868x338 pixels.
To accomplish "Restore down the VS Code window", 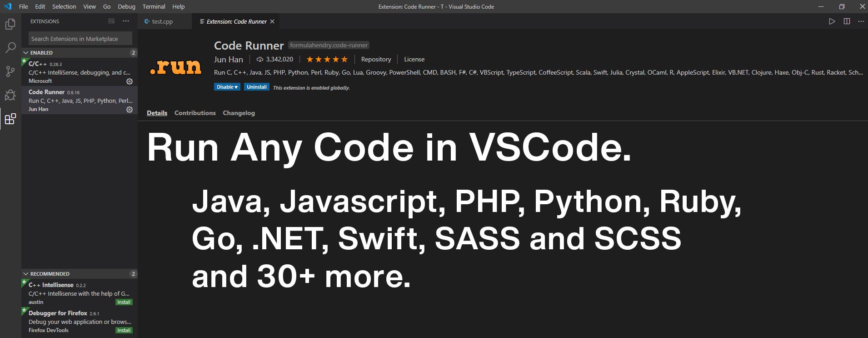I will click(x=841, y=6).
